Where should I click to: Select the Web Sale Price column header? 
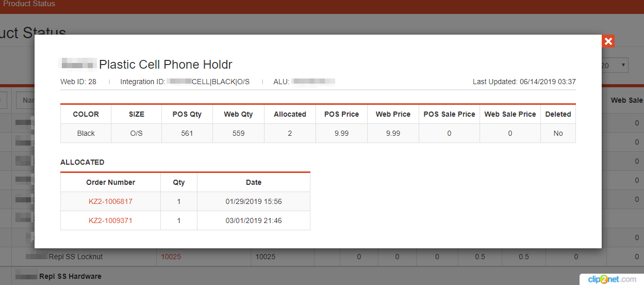510,114
